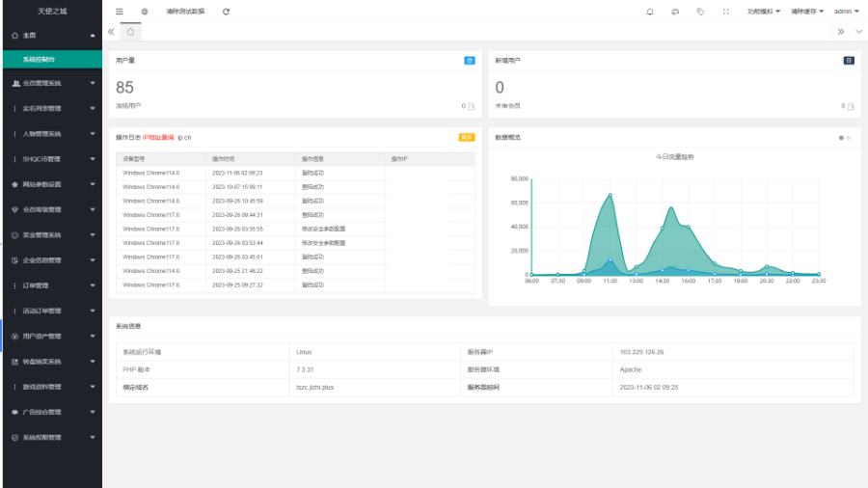
Task: Expand the 订单管理 menu arrow
Action: coord(93,285)
